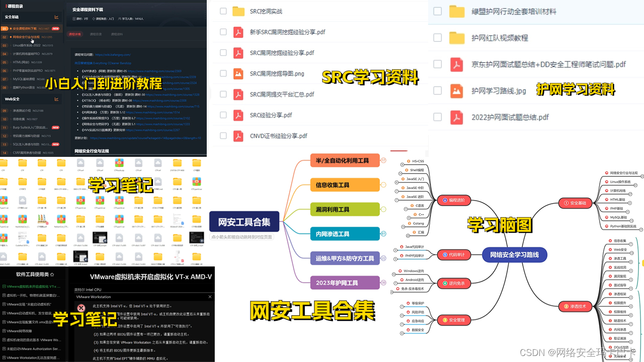Click the PDF icon for CNVD证书经验分享.pdf

click(238, 136)
